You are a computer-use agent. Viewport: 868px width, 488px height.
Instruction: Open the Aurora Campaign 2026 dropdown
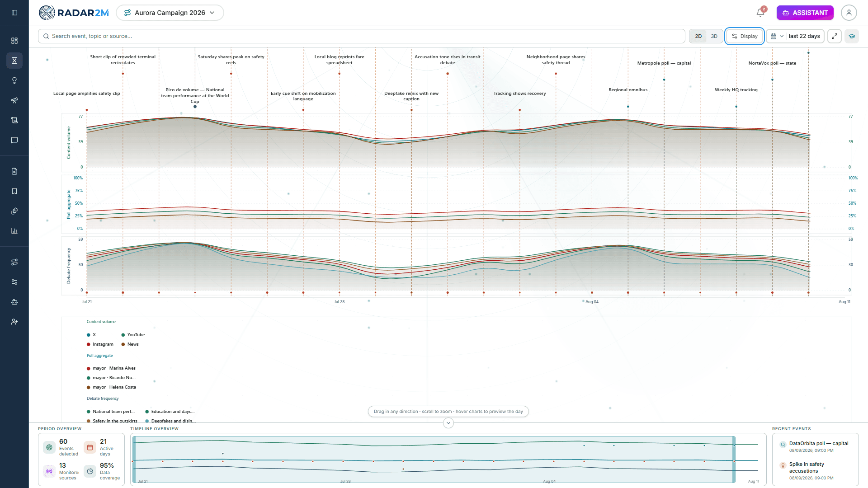coord(170,13)
